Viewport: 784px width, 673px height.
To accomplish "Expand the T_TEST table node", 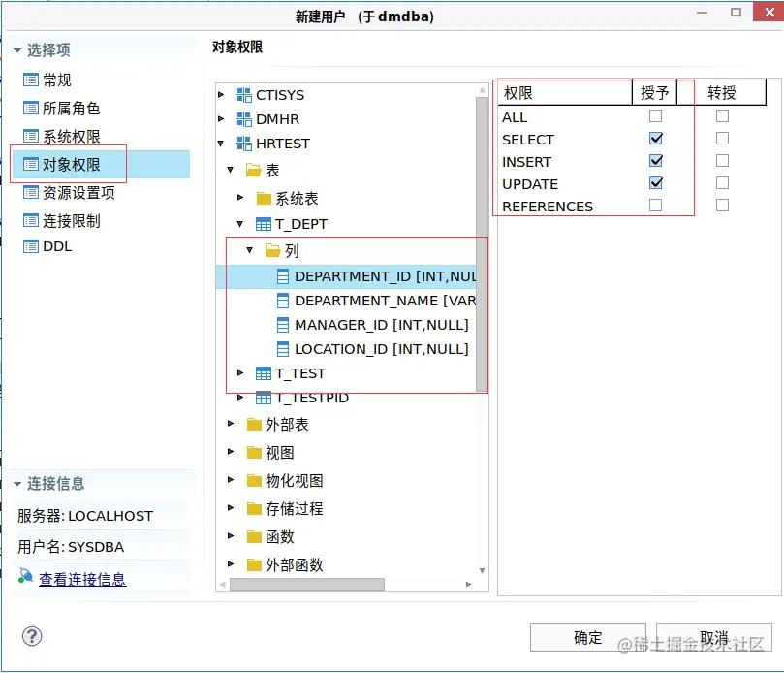I will 238,372.
